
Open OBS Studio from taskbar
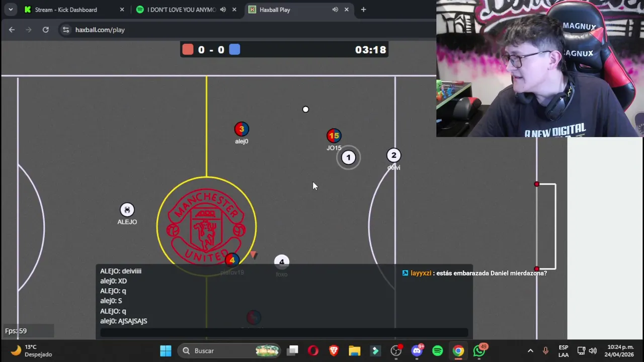[x=396, y=350]
